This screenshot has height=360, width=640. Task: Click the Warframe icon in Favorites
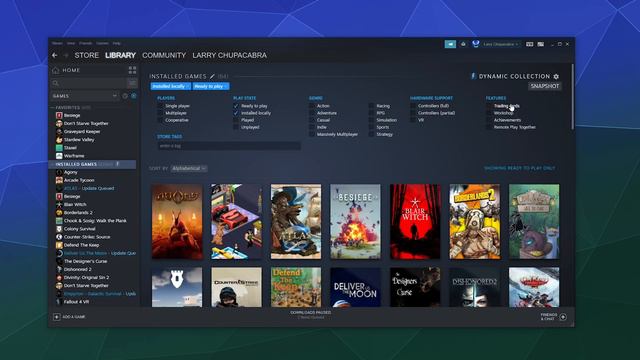click(59, 156)
